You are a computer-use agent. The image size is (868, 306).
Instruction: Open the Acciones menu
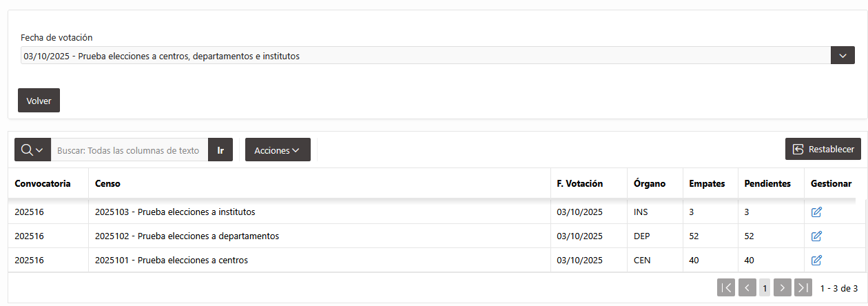(278, 150)
